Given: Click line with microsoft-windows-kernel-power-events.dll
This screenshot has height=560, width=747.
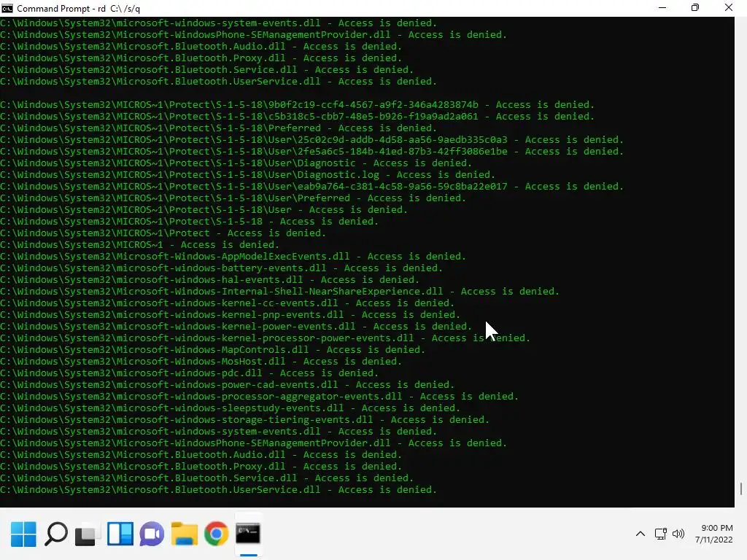Looking at the screenshot, I should coord(236,326).
